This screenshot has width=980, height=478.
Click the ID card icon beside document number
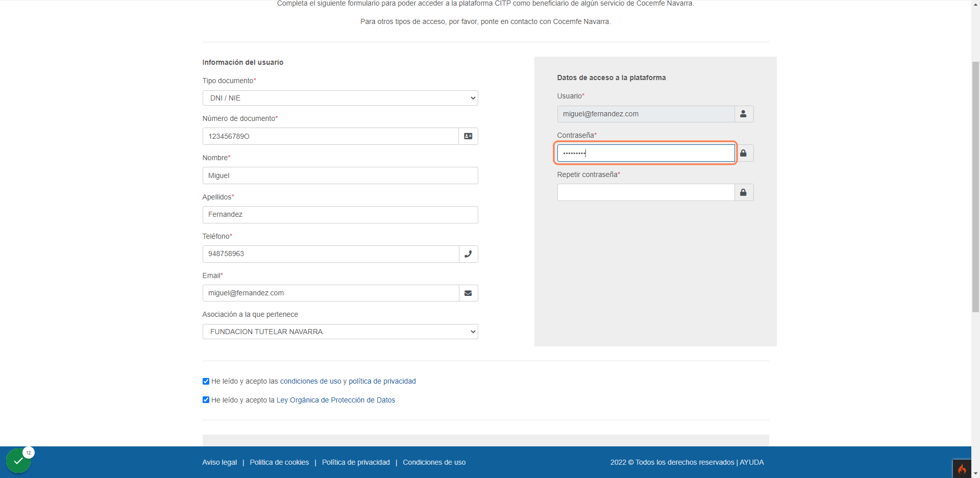pos(468,136)
